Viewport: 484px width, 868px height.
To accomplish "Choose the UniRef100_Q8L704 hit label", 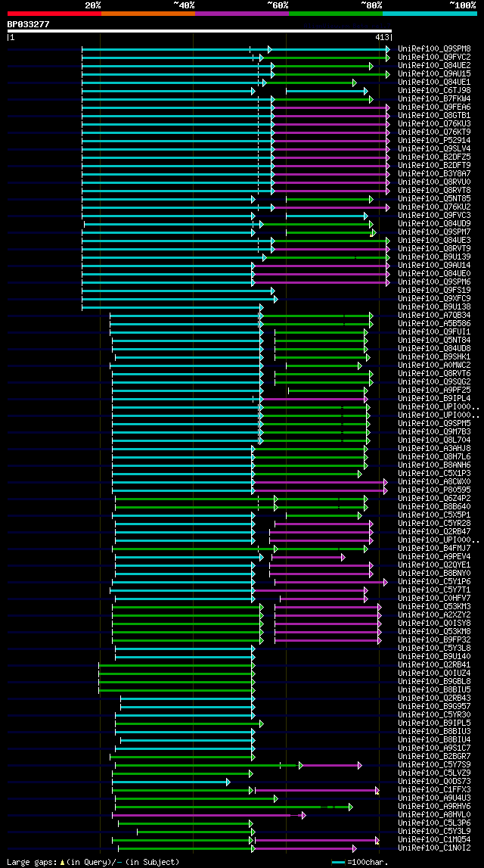I will pos(434,440).
